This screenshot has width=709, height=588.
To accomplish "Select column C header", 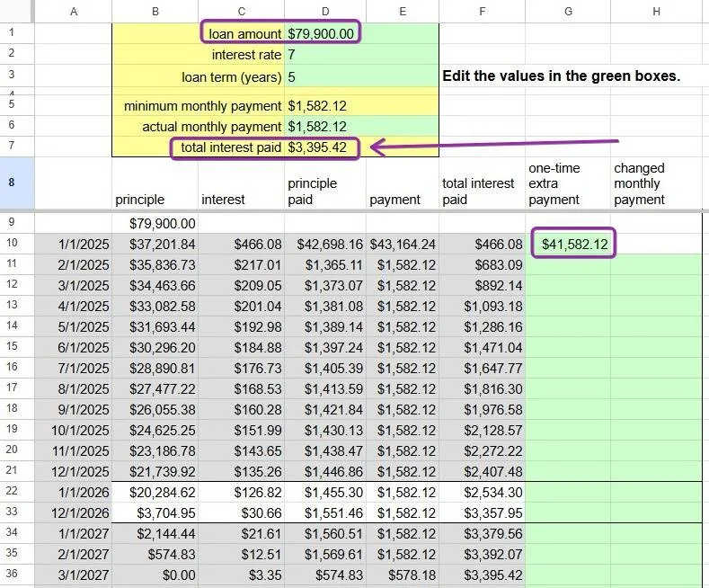I will (242, 12).
